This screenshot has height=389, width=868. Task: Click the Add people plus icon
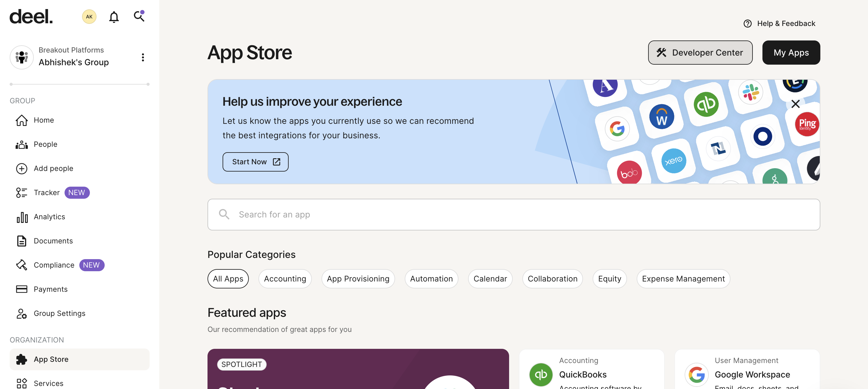21,168
